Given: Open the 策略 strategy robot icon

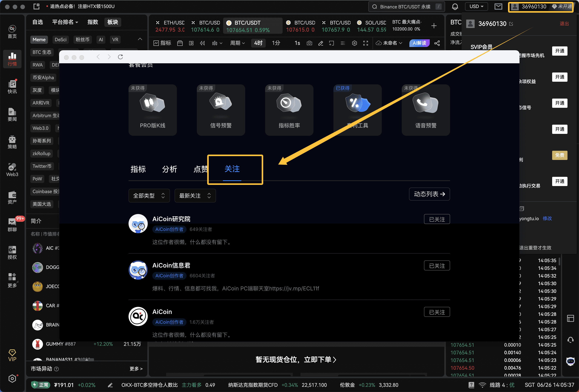Looking at the screenshot, I should [x=12, y=142].
